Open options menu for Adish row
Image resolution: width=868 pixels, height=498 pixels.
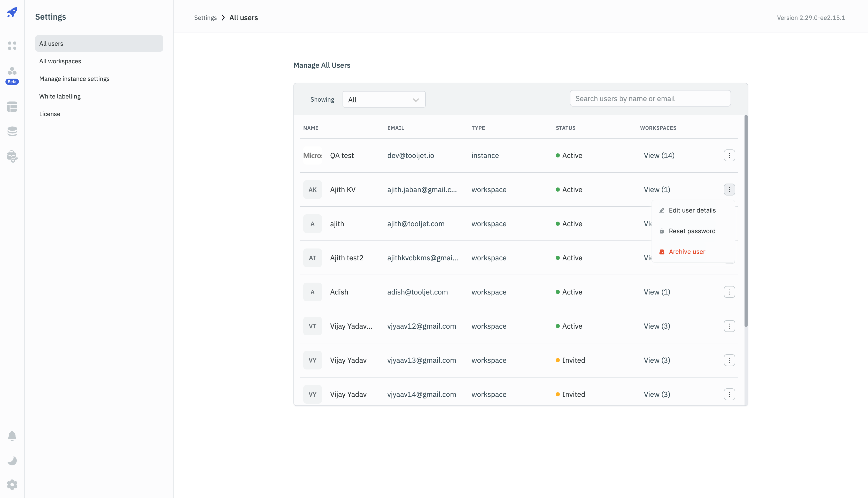pyautogui.click(x=729, y=292)
